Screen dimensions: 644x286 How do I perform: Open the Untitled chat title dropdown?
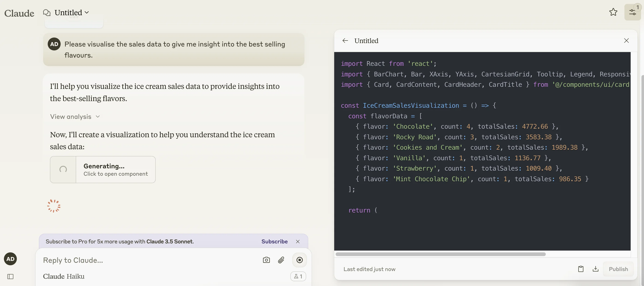[72, 12]
